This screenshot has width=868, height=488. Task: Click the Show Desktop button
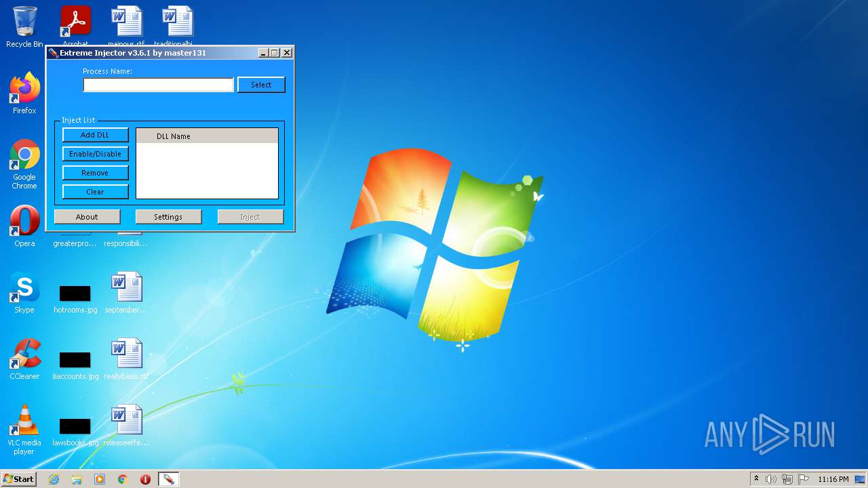861,479
